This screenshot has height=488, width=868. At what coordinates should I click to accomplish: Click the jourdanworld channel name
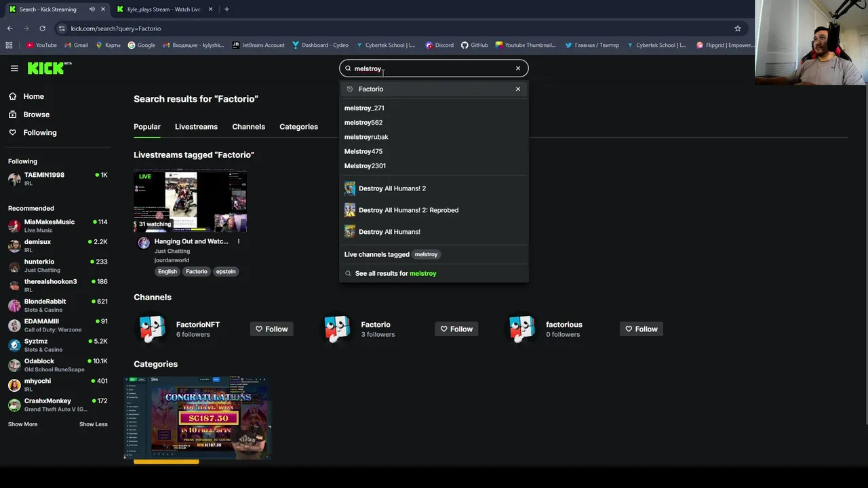(172, 260)
